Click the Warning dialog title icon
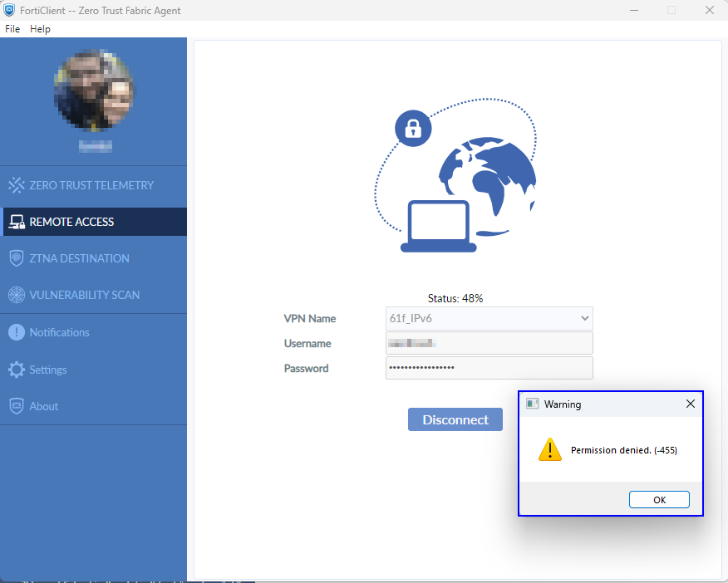 [532, 404]
